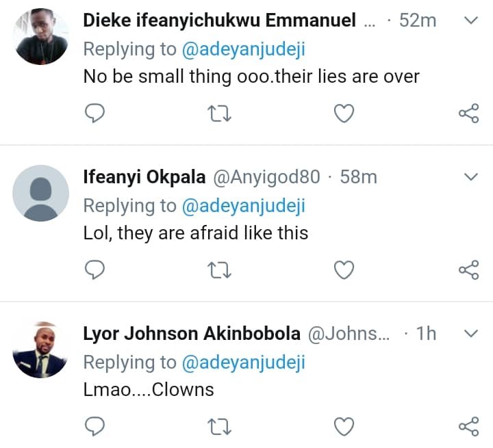Viewport: 493px width, 448px height.
Task: Reply to Ifeanyi Okpala's tweet
Action: tap(94, 270)
